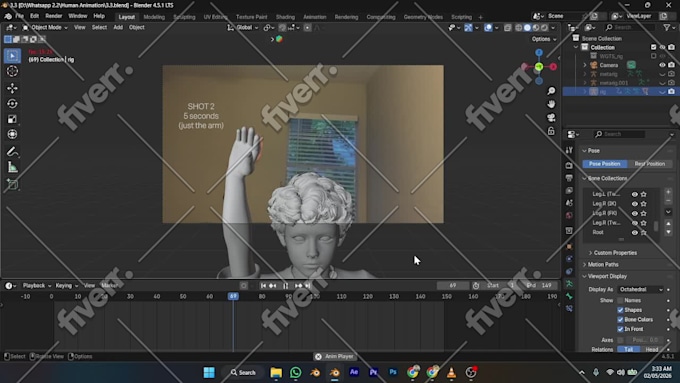This screenshot has width=680, height=383.
Task: Hide Leg.R (IK) bone collection
Action: point(634,204)
